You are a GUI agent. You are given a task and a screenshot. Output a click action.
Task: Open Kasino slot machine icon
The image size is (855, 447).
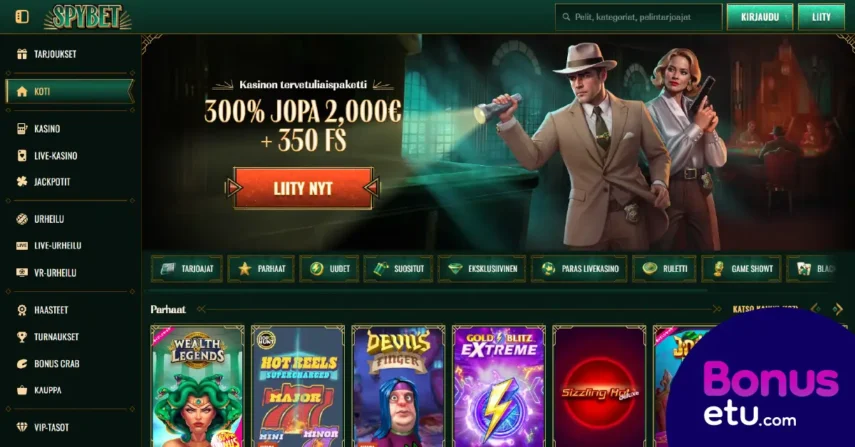click(22, 129)
